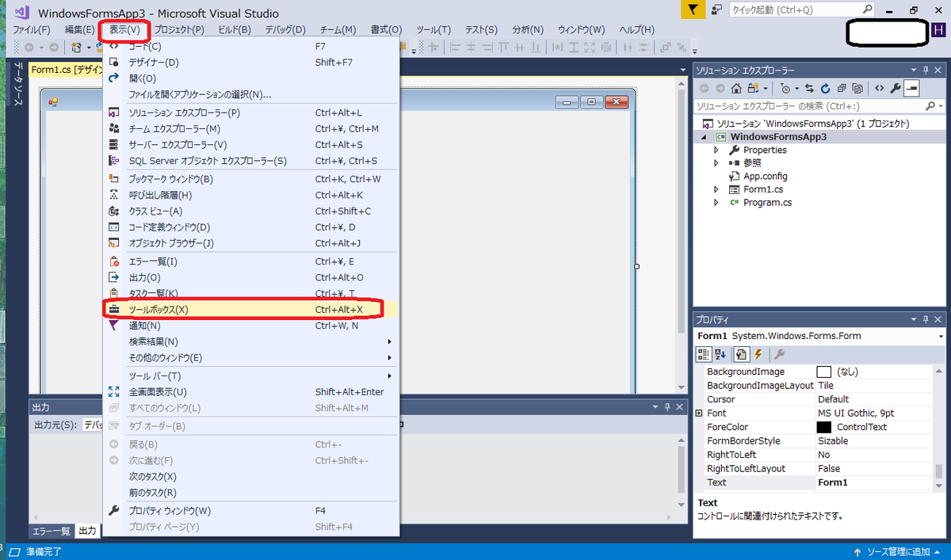Select コード(C) menu entry
Screen dimensions: 951x560
[251, 46]
